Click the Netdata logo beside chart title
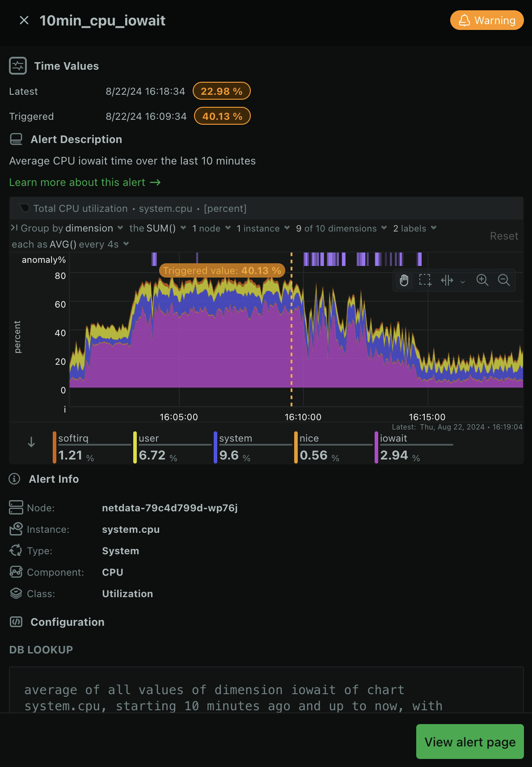532x767 pixels. (x=25, y=208)
